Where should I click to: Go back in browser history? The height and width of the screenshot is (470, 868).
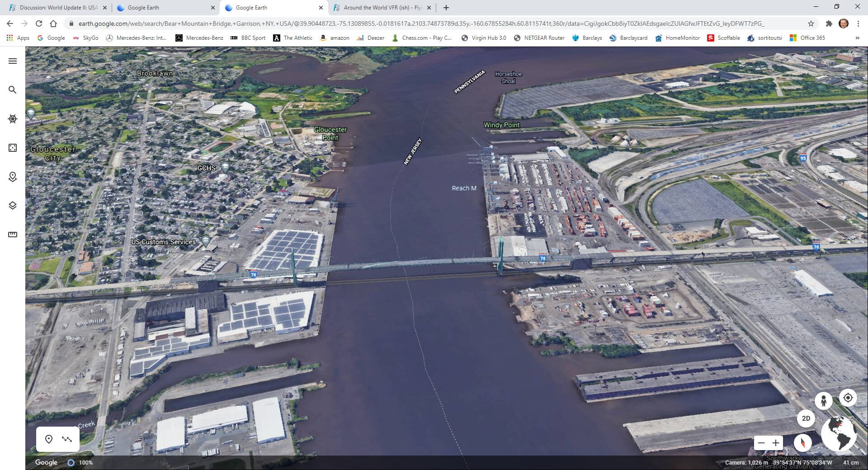(10, 23)
